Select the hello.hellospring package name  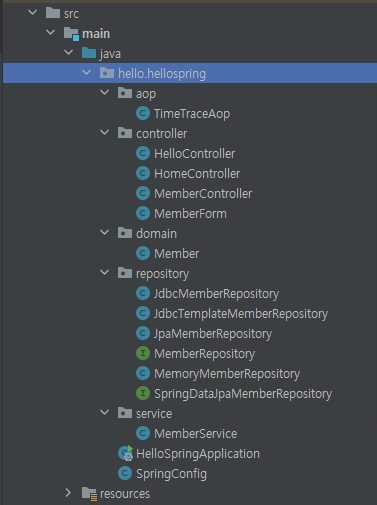[162, 74]
